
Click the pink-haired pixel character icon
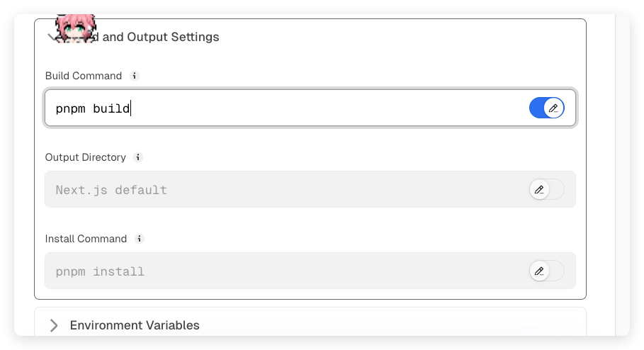(75, 28)
